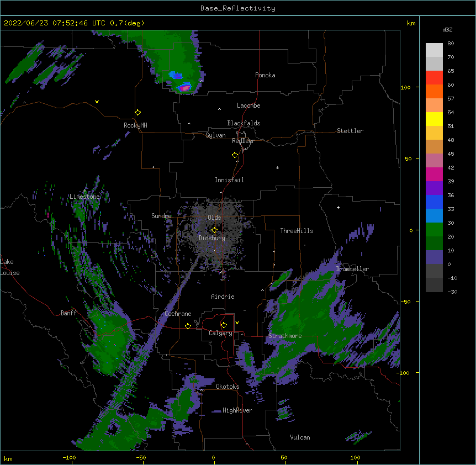This screenshot has height=465, width=476.
Task: Select the -30 value in the dBZ legend
Action: click(x=452, y=292)
